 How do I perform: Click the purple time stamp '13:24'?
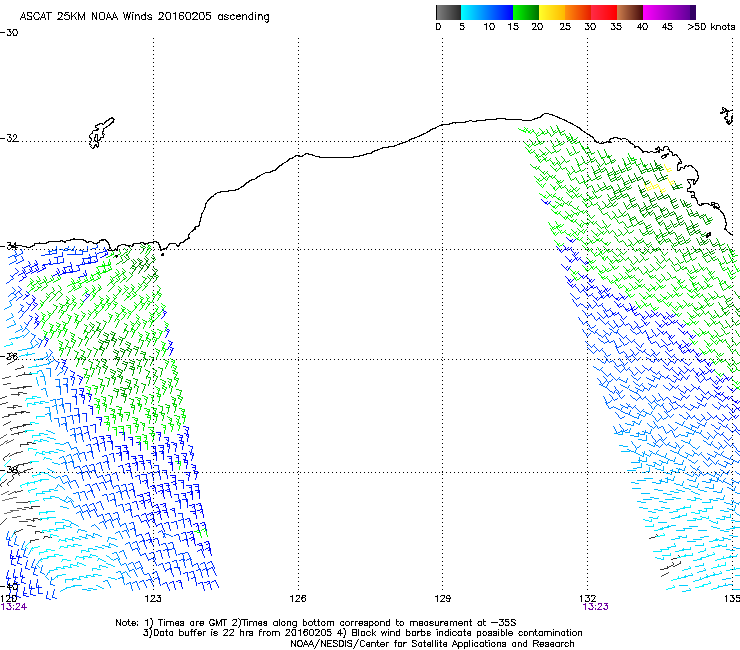click(14, 607)
